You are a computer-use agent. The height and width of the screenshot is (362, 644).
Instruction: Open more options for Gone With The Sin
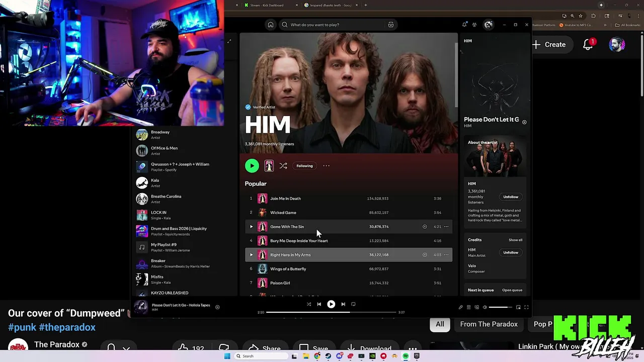coord(446,227)
